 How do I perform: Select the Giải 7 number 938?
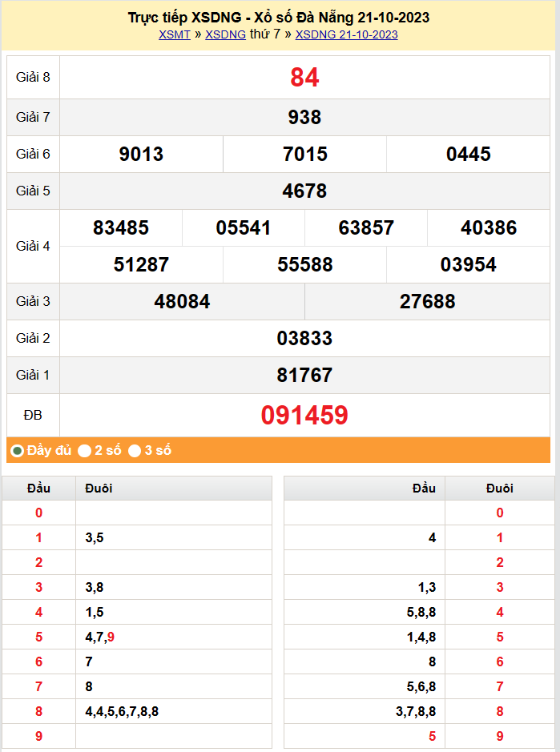pyautogui.click(x=304, y=118)
